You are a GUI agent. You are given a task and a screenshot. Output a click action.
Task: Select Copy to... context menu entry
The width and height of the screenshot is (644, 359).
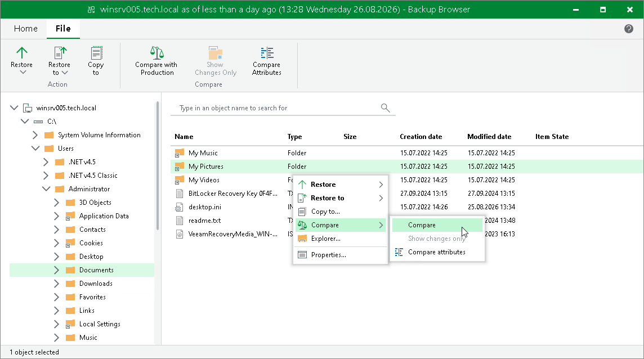point(341,212)
